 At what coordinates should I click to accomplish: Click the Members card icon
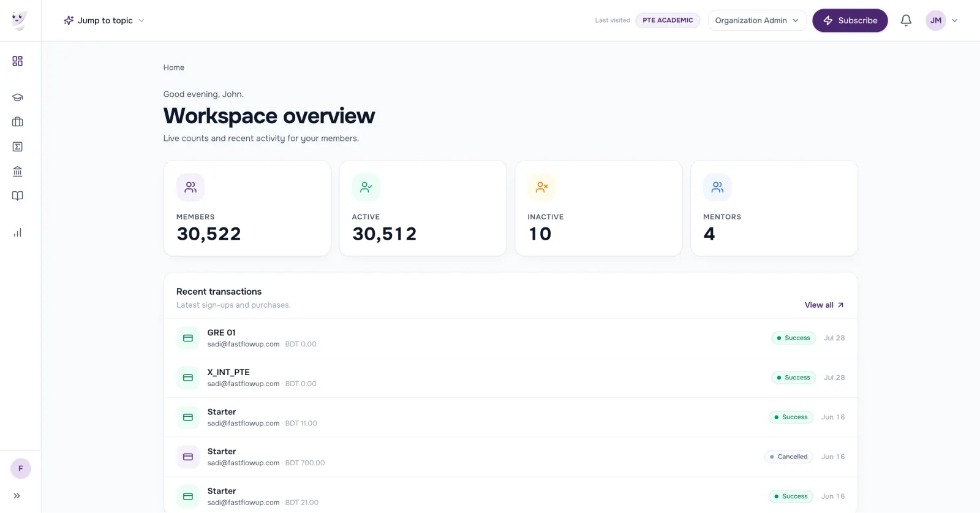[x=190, y=187]
